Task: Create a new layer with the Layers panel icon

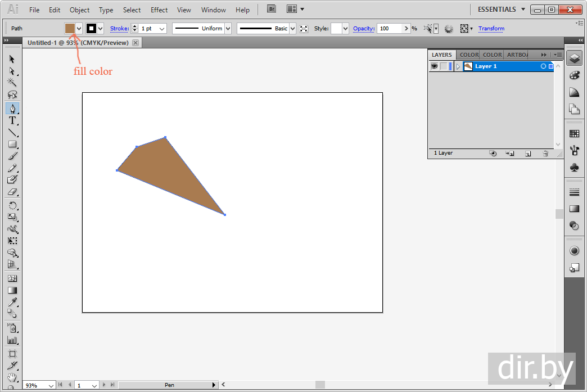Action: tap(528, 153)
